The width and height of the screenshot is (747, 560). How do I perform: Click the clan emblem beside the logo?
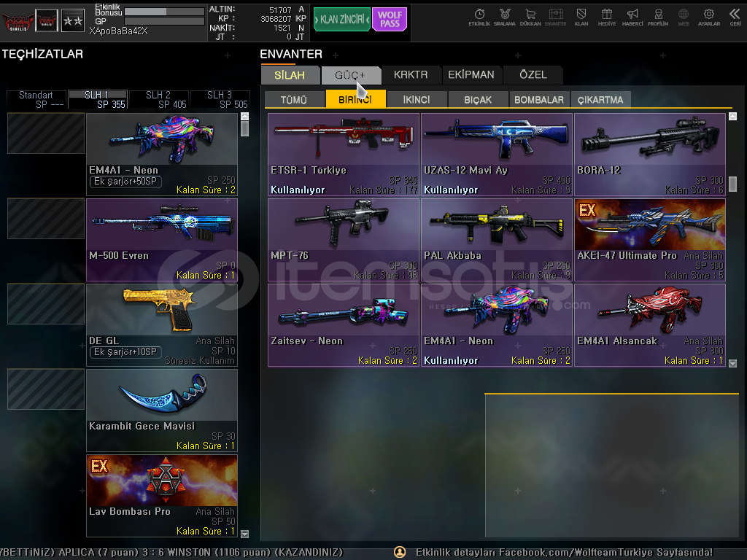pyautogui.click(x=47, y=21)
